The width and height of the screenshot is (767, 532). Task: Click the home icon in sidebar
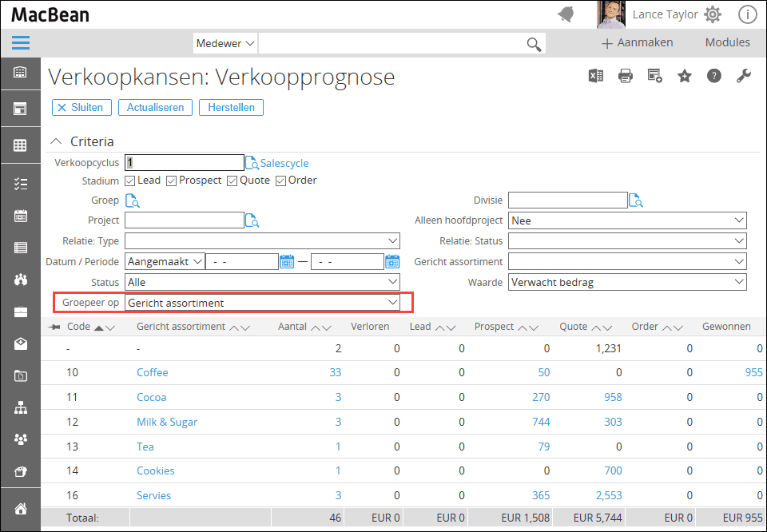click(x=20, y=508)
